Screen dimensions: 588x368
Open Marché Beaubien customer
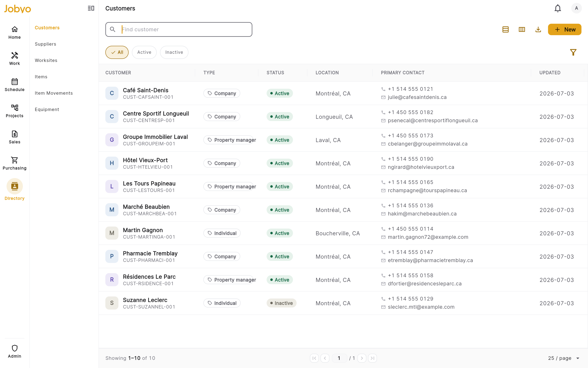pyautogui.click(x=146, y=207)
